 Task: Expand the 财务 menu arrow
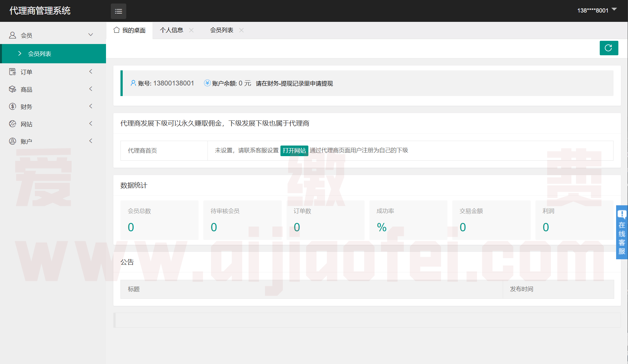point(91,106)
